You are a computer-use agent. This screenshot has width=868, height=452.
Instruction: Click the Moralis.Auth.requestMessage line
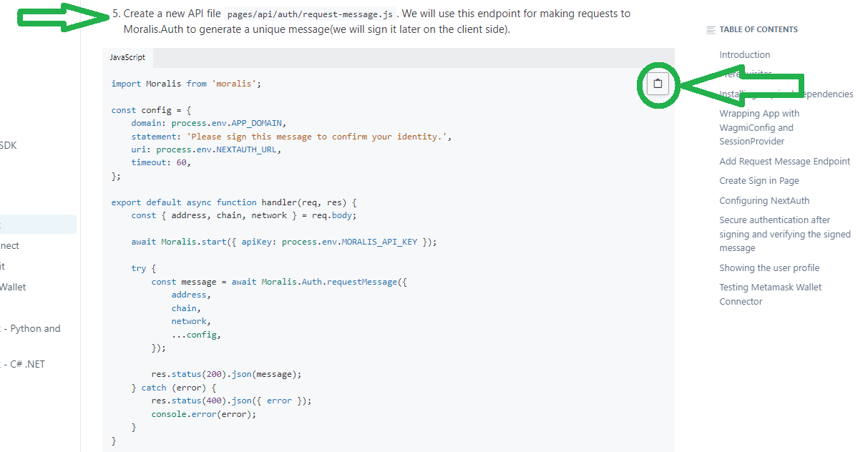[x=279, y=282]
